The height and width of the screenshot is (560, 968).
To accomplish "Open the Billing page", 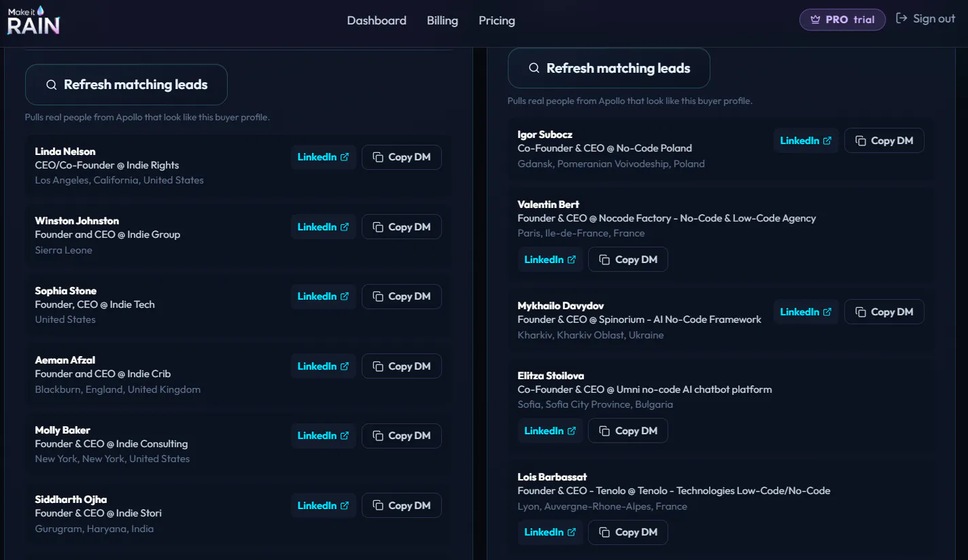I will (443, 20).
